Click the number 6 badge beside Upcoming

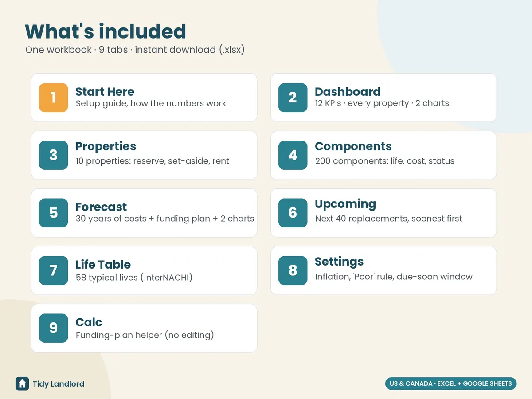click(293, 213)
